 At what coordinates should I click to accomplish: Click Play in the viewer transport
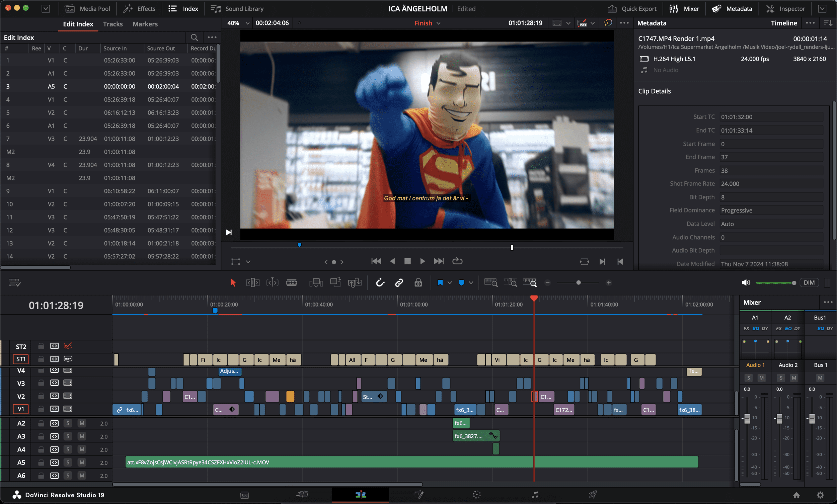(x=422, y=261)
